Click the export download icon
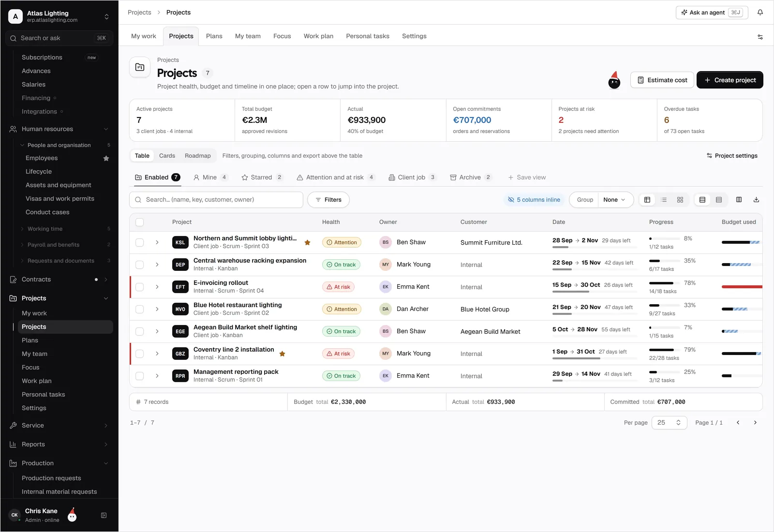Screen dimensions: 774x532 [x=756, y=200]
